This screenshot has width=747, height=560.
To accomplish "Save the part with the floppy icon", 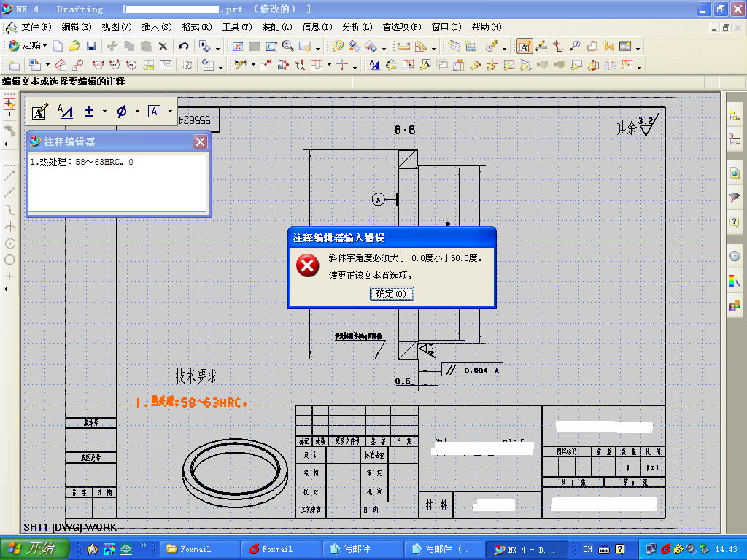I will (91, 46).
